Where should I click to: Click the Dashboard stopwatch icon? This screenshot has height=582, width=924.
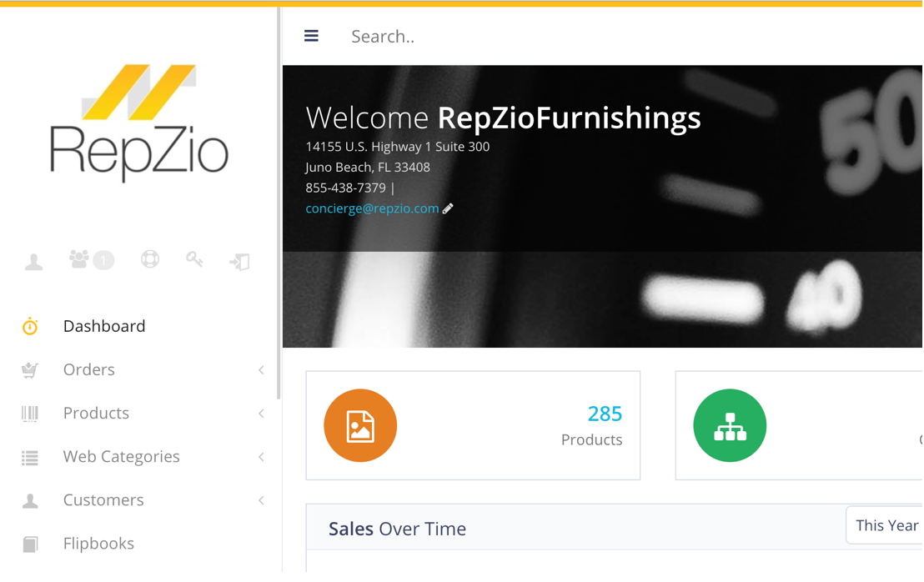30,326
